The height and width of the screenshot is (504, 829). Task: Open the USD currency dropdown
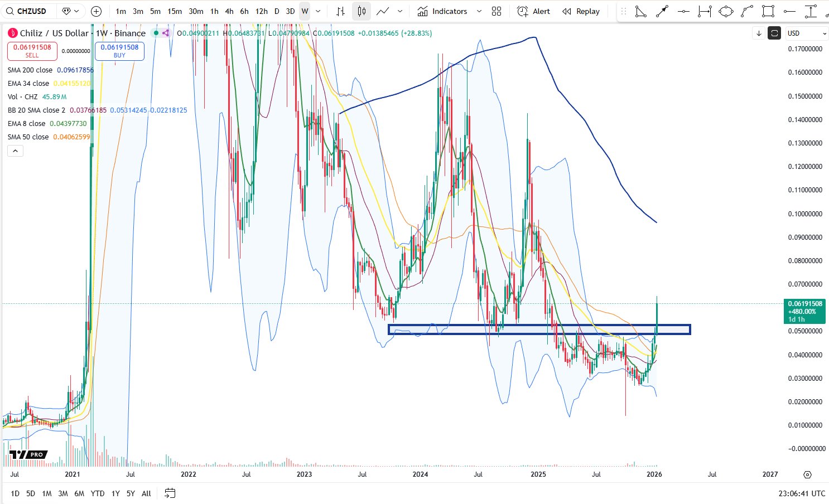807,33
